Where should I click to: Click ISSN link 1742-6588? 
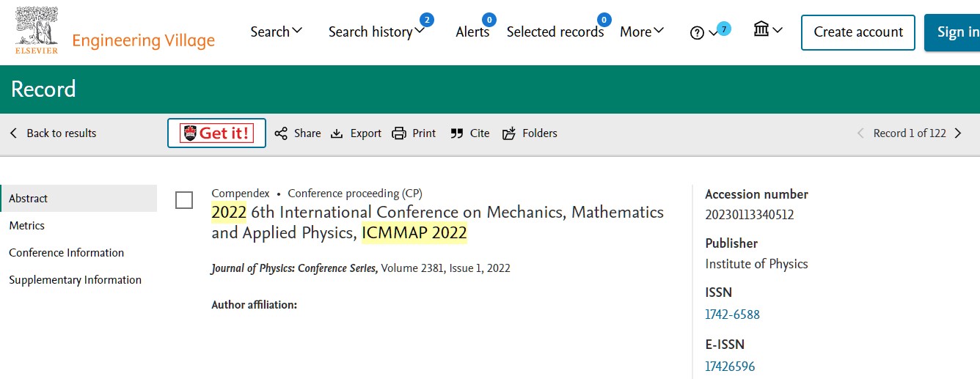tap(732, 314)
